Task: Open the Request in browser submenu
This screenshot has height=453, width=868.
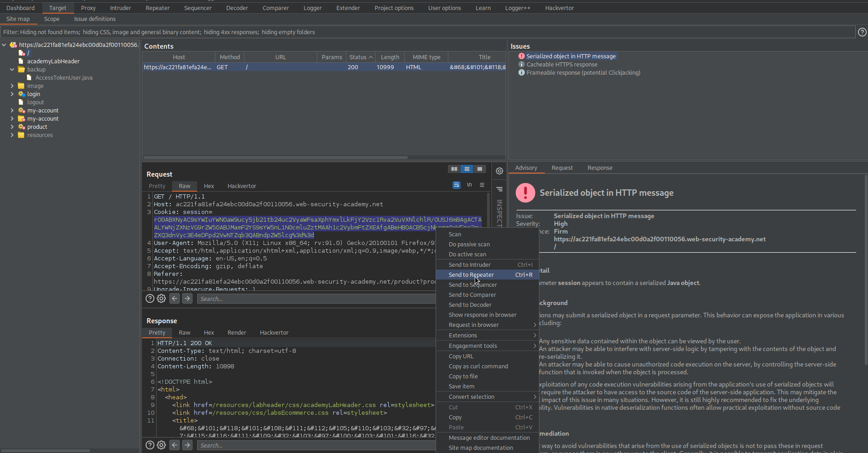Action: (x=487, y=325)
